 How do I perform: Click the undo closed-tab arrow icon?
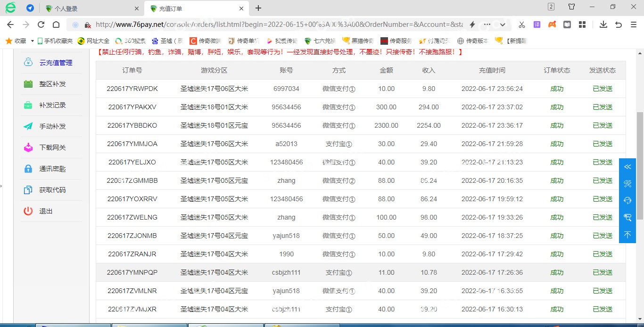pyautogui.click(x=619, y=25)
